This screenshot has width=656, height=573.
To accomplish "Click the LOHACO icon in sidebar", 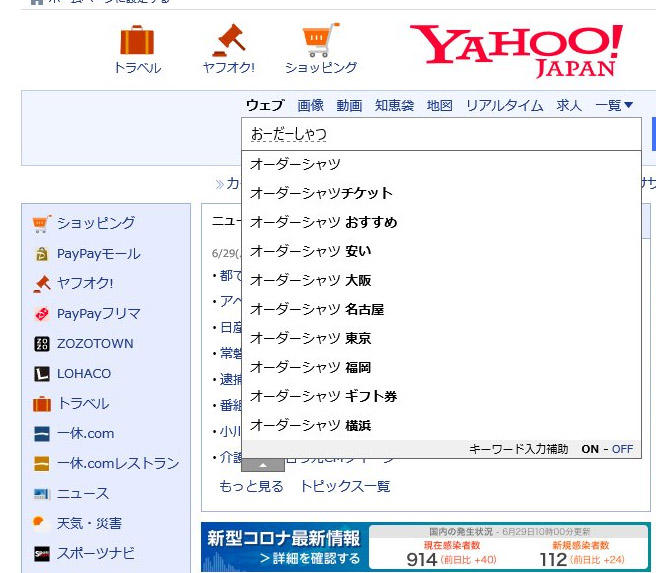I will tap(42, 373).
